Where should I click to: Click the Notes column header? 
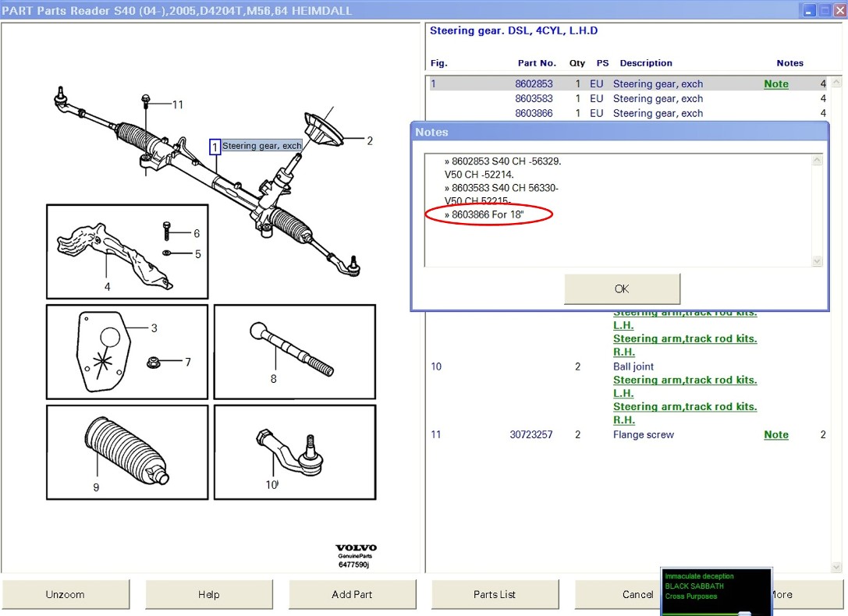[x=790, y=63]
